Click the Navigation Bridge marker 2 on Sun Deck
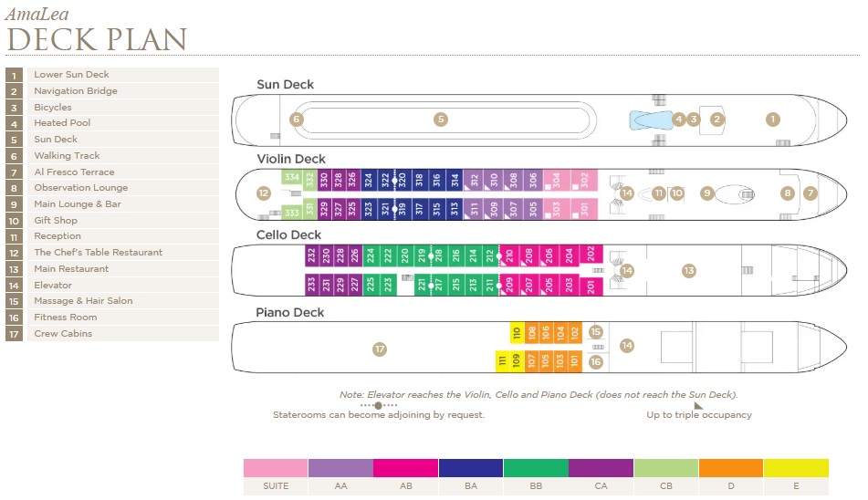868x500 pixels. 717,119
